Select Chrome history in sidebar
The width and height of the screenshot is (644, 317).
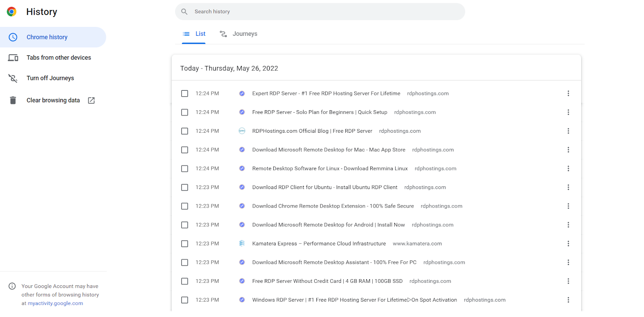coord(53,37)
